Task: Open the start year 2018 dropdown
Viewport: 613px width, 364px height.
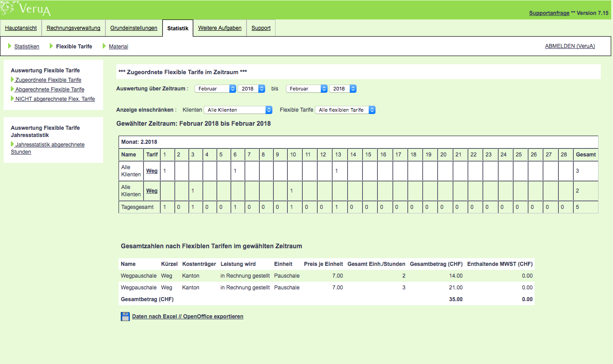Action: point(251,89)
